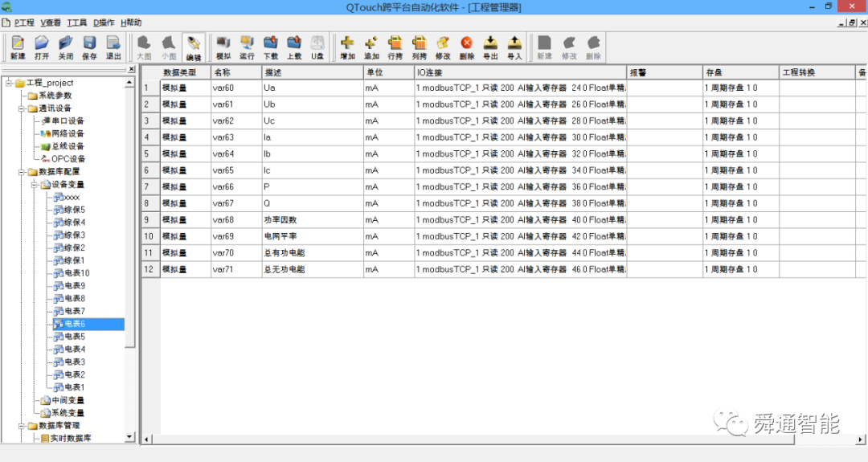Select 电表1 device in tree
Screen dimensions: 868x462
tap(69, 387)
